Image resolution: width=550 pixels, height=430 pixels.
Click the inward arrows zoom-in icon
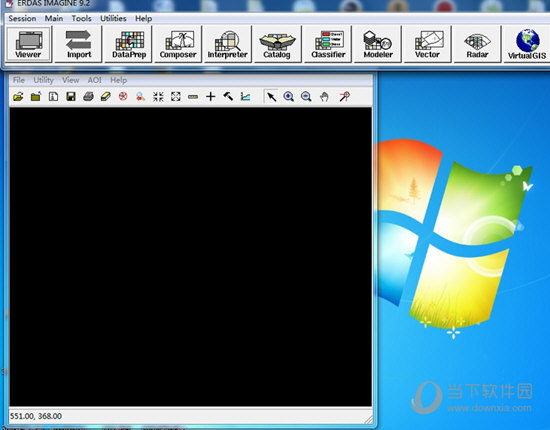point(158,96)
